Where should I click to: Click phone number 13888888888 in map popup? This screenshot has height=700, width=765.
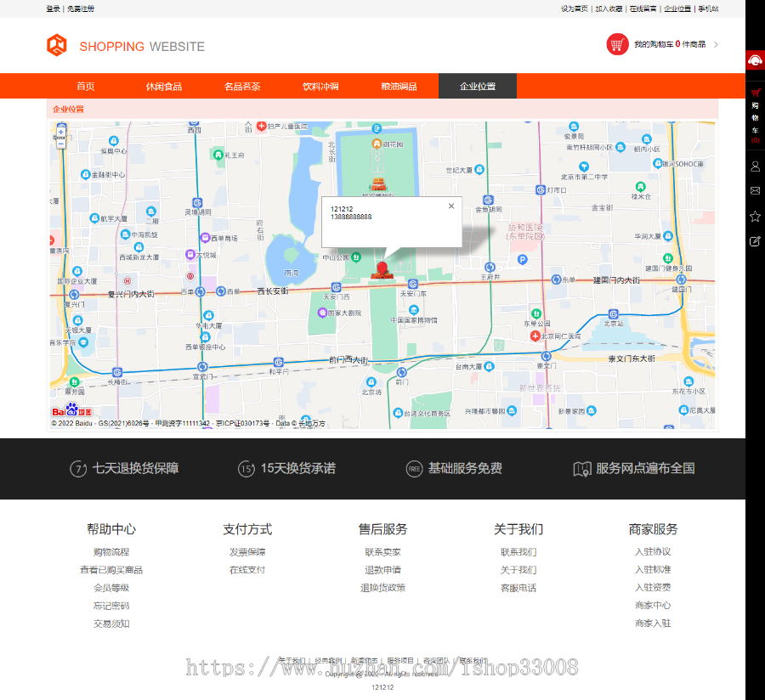[351, 217]
